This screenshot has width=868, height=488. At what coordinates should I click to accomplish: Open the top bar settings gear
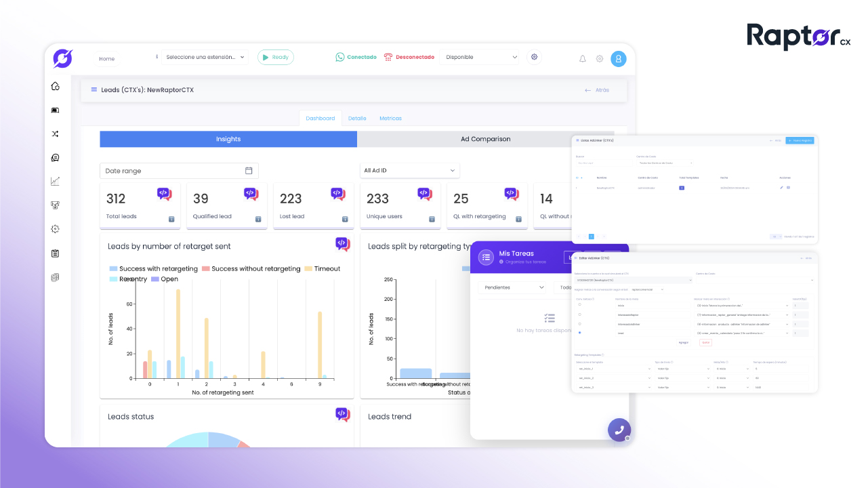pos(600,59)
